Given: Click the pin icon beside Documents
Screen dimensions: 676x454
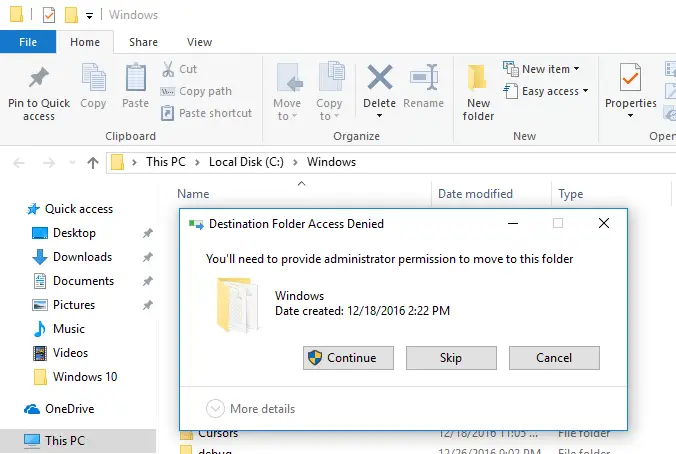Looking at the screenshot, I should pos(147,282).
